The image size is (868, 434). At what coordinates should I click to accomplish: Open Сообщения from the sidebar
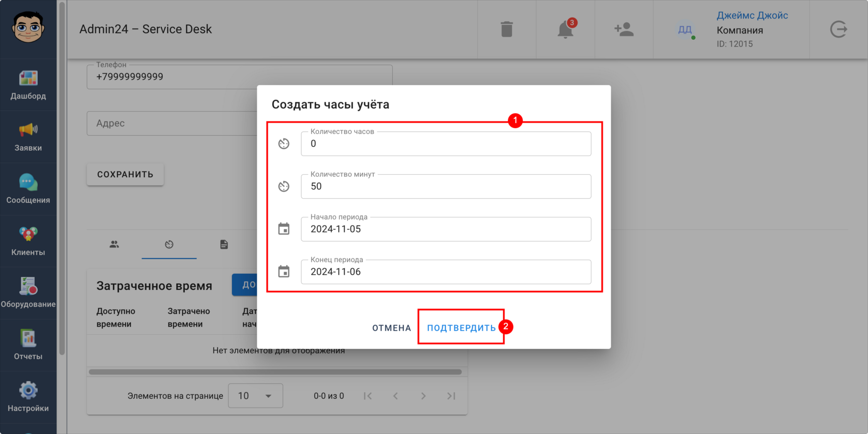(x=28, y=190)
